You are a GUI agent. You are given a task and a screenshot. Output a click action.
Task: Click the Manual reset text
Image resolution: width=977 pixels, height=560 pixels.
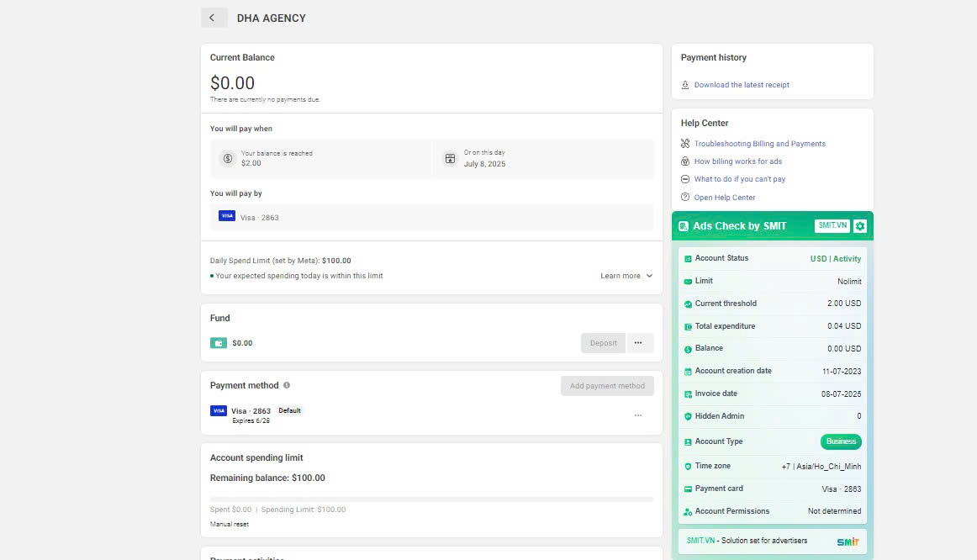pyautogui.click(x=230, y=525)
